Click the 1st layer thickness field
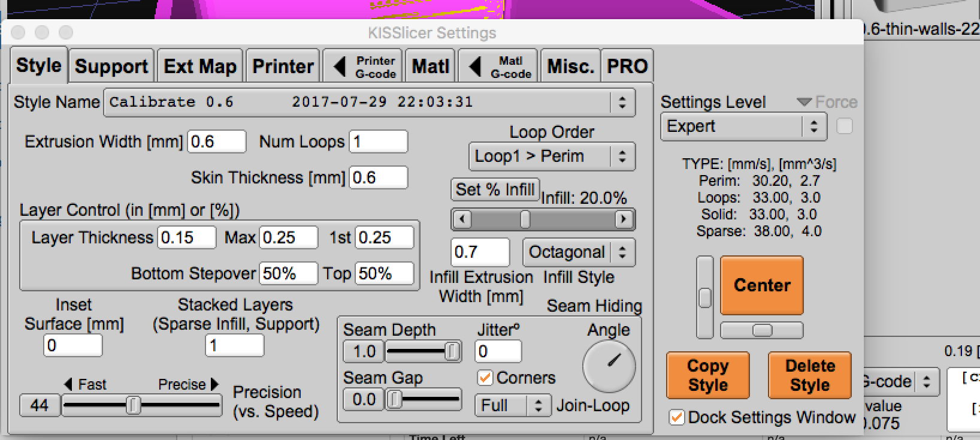This screenshot has width=980, height=440. tap(385, 238)
